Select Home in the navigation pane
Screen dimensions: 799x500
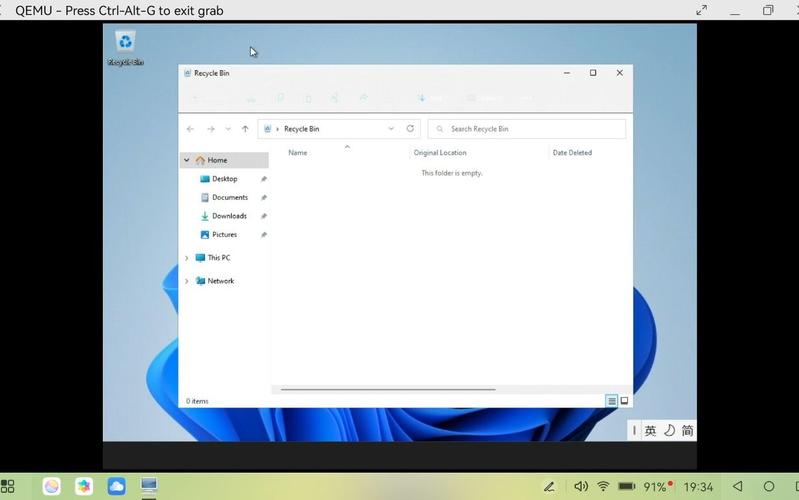[x=224, y=160]
